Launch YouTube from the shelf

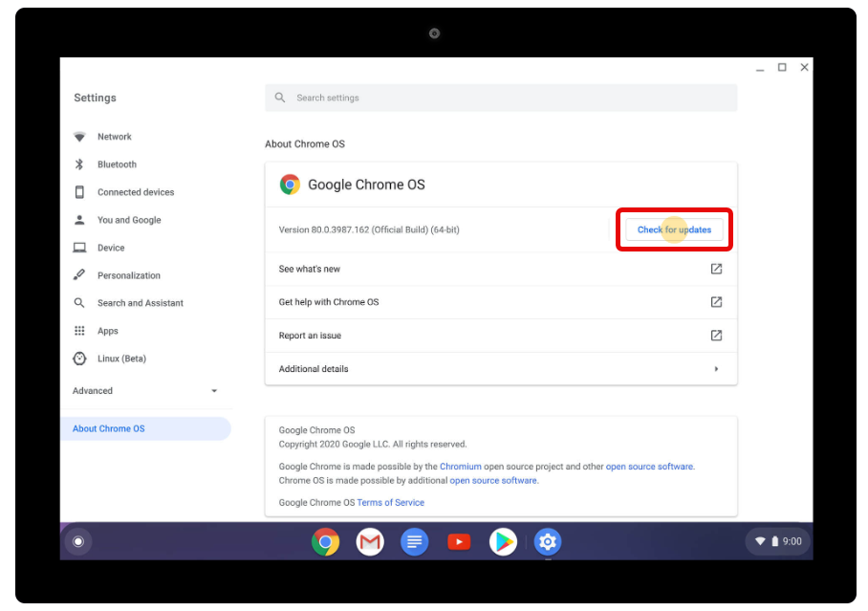click(x=459, y=541)
